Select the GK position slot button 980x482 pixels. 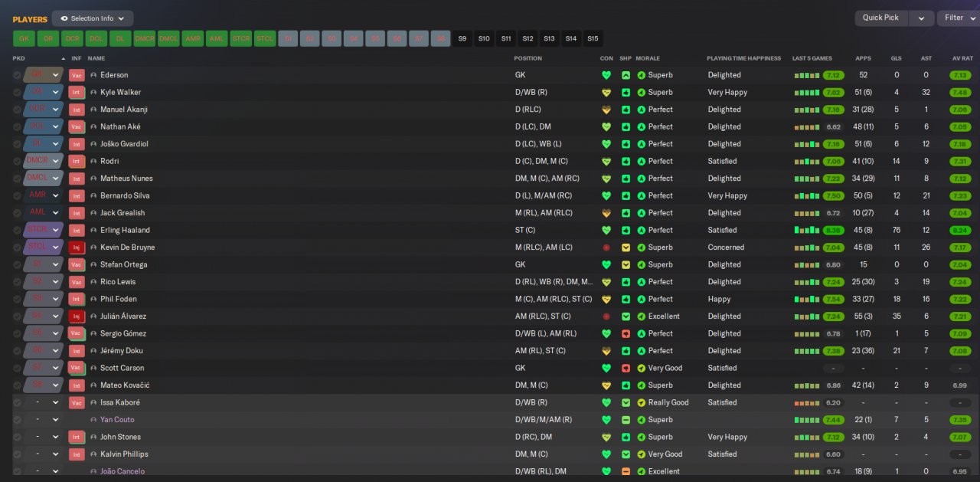24,38
